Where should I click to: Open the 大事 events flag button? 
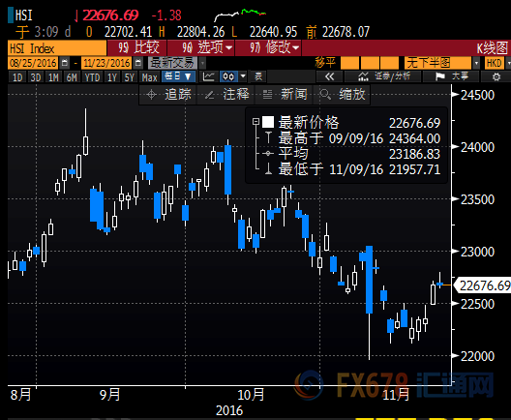point(451,76)
